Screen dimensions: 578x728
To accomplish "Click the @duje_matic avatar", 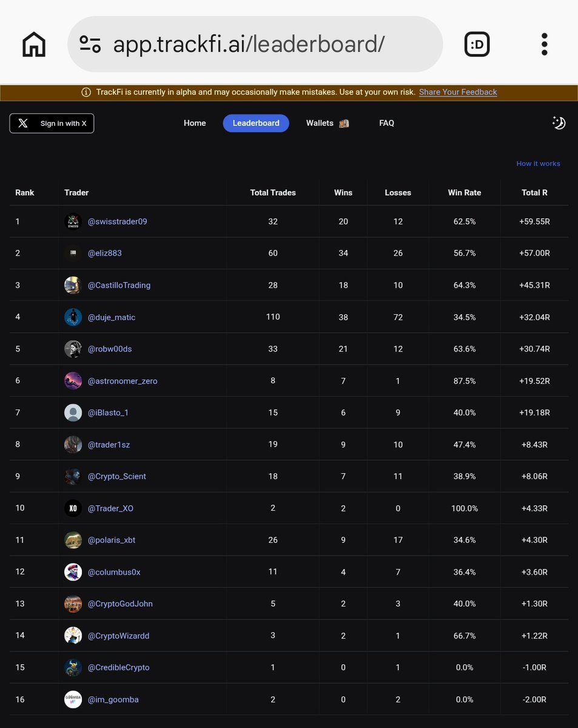I will tap(73, 317).
